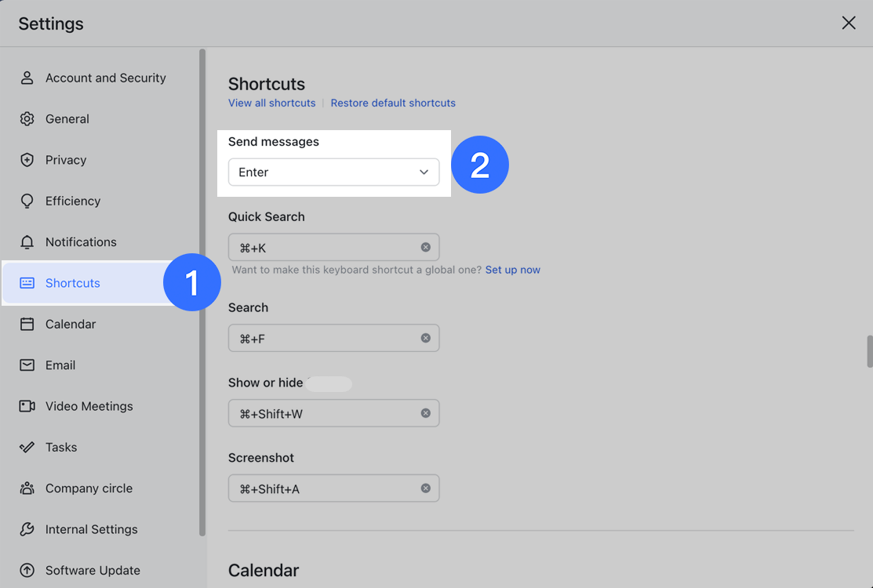The width and height of the screenshot is (873, 588).
Task: Click the Email envelope icon
Action: pyautogui.click(x=27, y=365)
